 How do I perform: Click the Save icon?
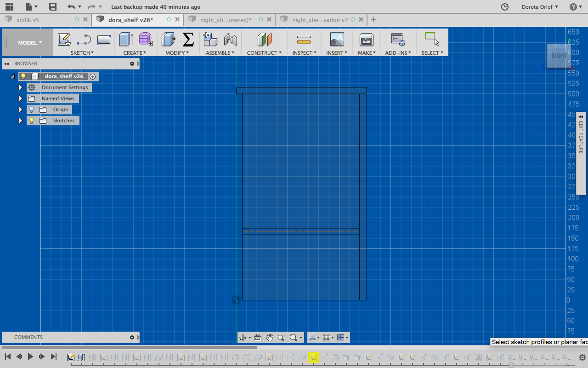tap(53, 7)
